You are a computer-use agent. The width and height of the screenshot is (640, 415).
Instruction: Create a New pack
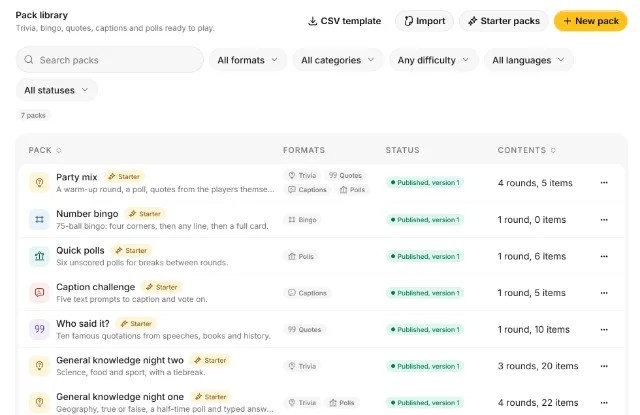591,21
